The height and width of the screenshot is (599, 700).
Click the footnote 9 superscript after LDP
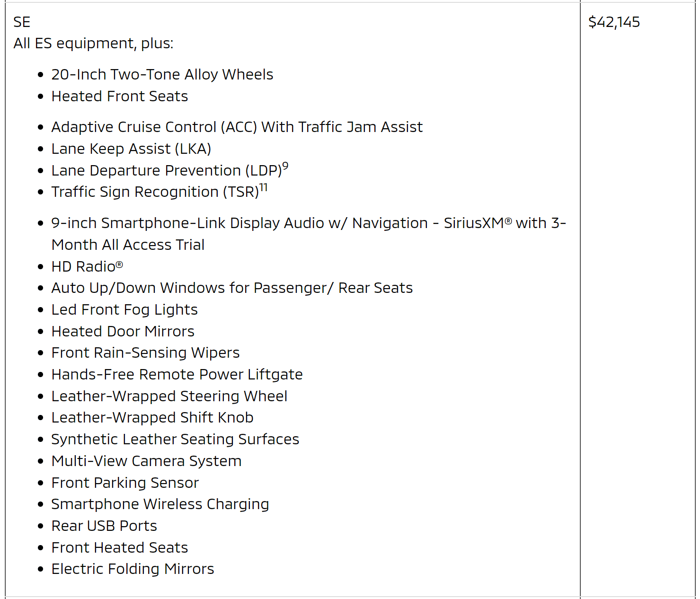click(x=285, y=166)
